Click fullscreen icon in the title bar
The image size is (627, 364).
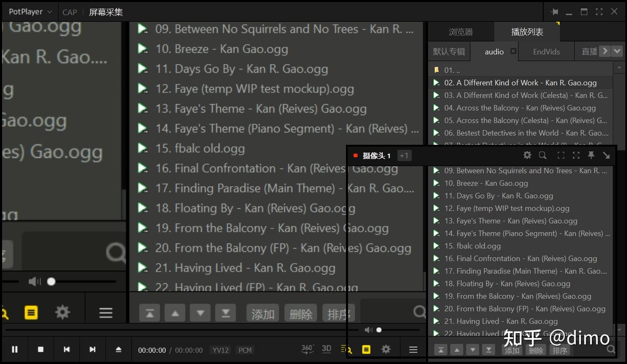tap(599, 12)
